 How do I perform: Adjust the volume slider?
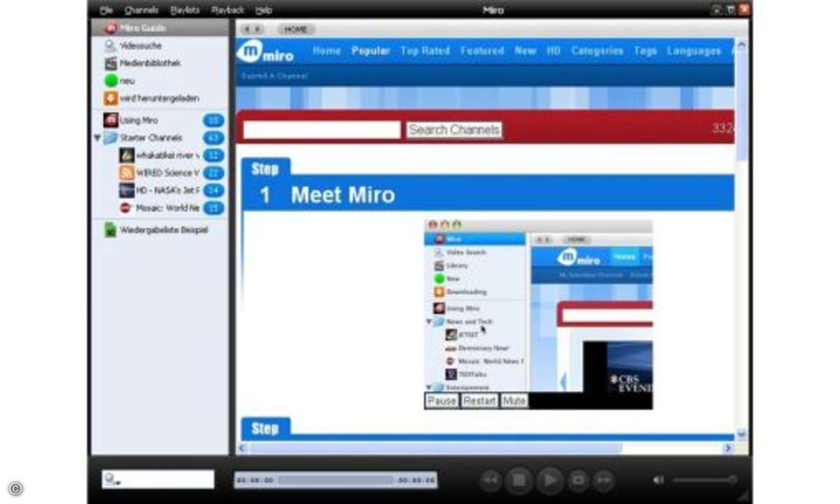705,480
